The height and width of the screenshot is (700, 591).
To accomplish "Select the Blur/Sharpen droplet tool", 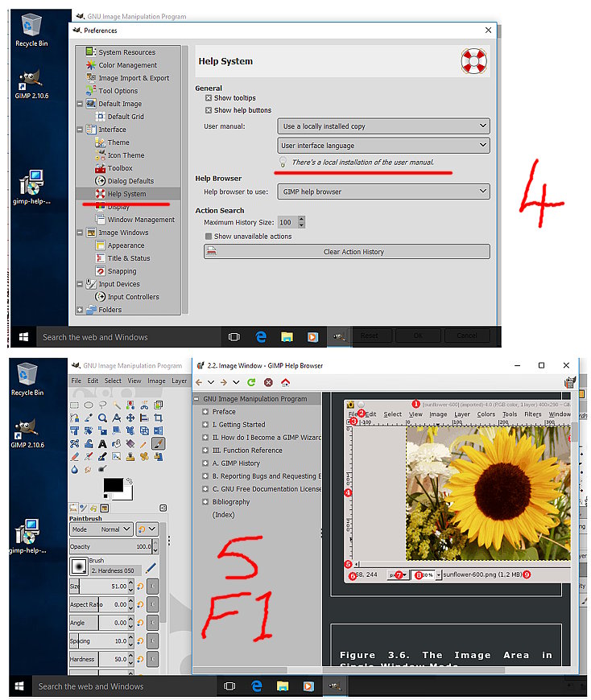I will [74, 470].
